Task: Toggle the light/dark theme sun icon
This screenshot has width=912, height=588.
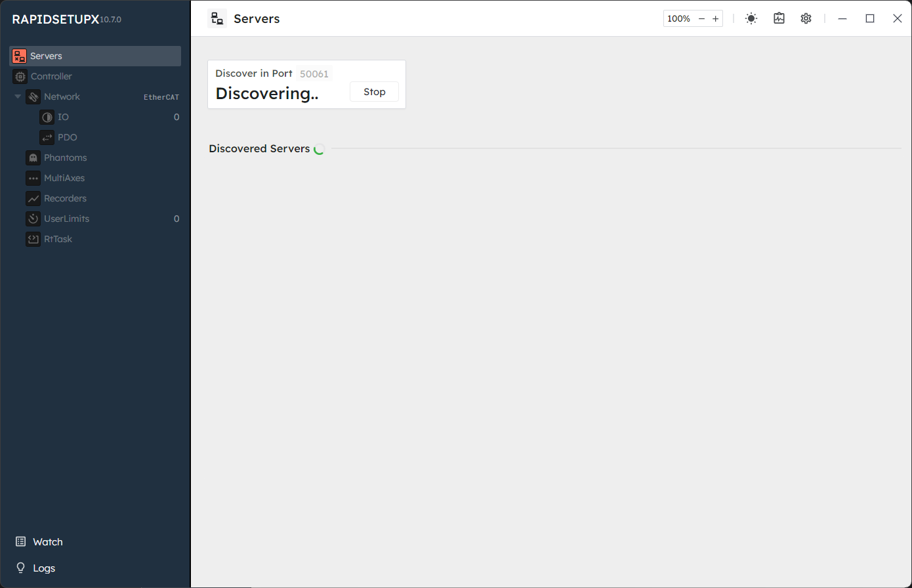Action: point(751,19)
